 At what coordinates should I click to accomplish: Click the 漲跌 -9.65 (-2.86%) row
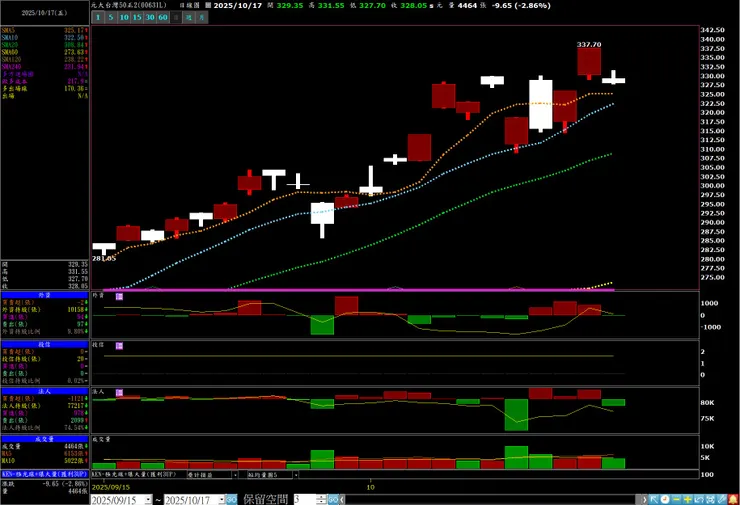(45, 484)
